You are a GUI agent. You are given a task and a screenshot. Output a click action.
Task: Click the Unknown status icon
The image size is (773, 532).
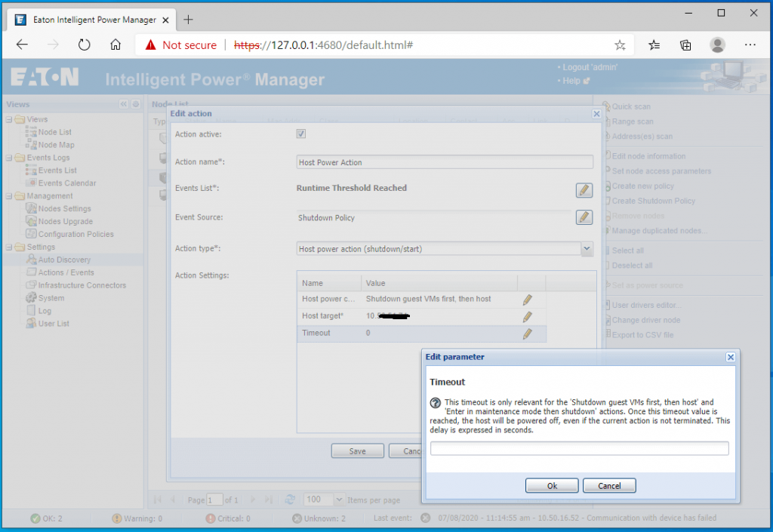[297, 518]
